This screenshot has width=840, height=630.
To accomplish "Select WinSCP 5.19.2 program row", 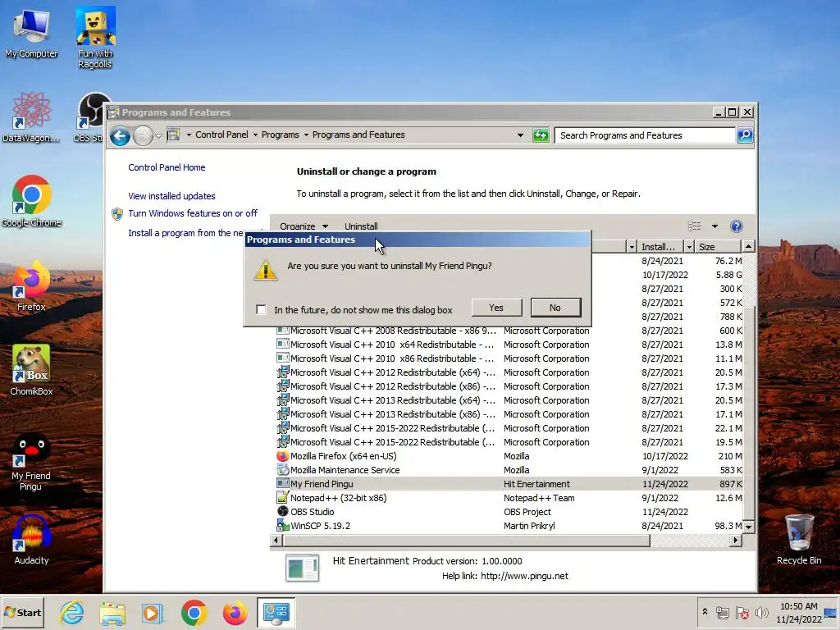I will [509, 526].
